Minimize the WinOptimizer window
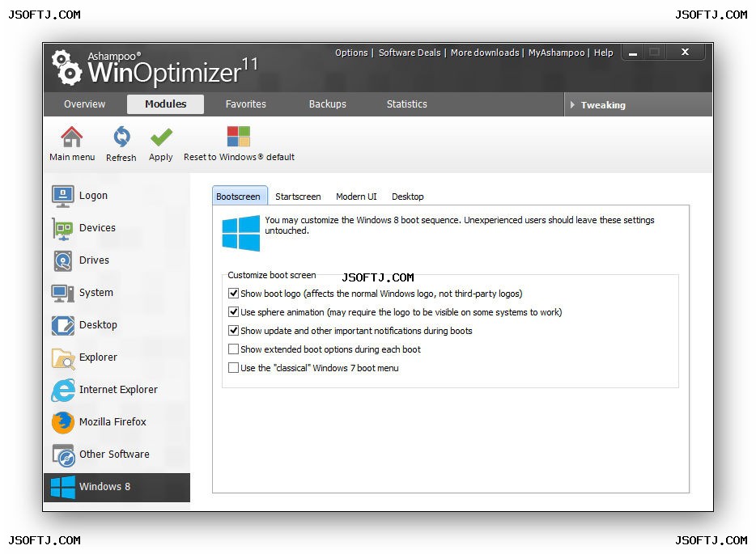 point(633,53)
